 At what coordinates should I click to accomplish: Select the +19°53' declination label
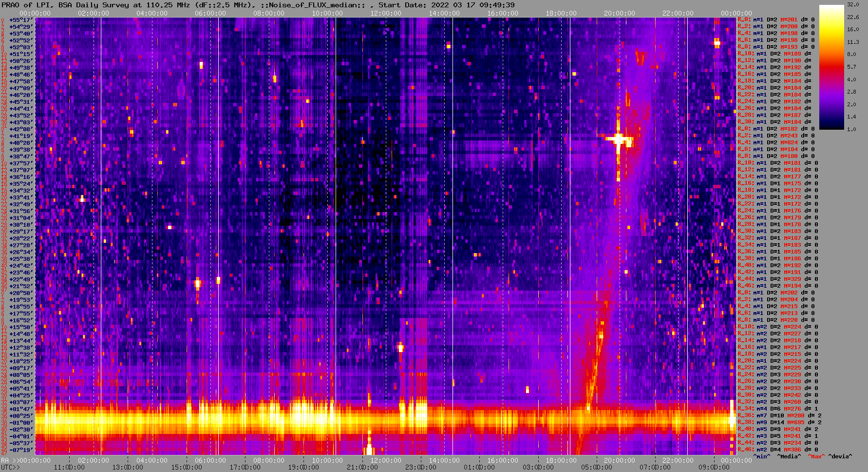pos(20,299)
